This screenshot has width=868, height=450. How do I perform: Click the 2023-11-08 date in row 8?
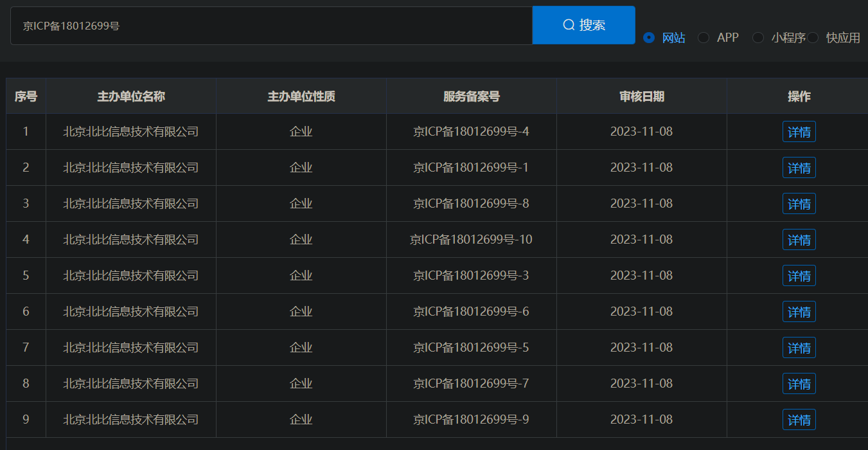[x=642, y=384]
